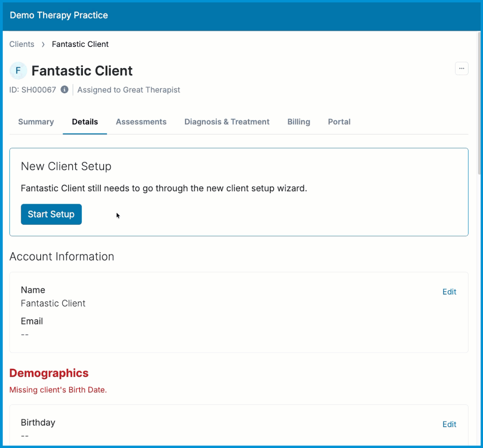Click the Start Setup button
Image resolution: width=483 pixels, height=448 pixels.
pos(51,214)
